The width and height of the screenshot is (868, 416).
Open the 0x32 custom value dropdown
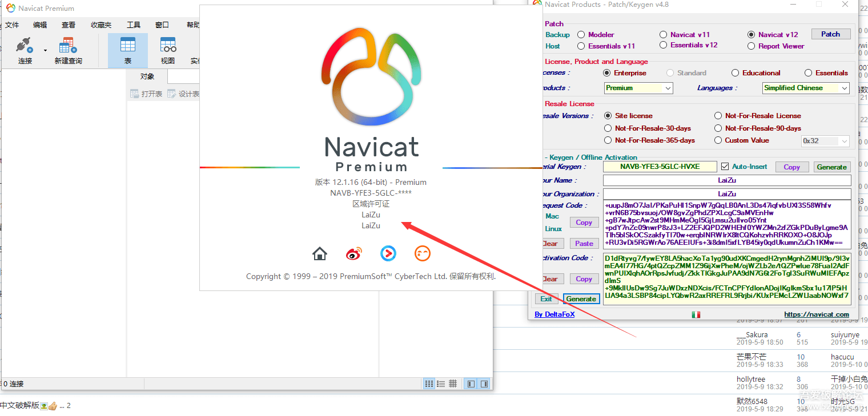point(825,141)
